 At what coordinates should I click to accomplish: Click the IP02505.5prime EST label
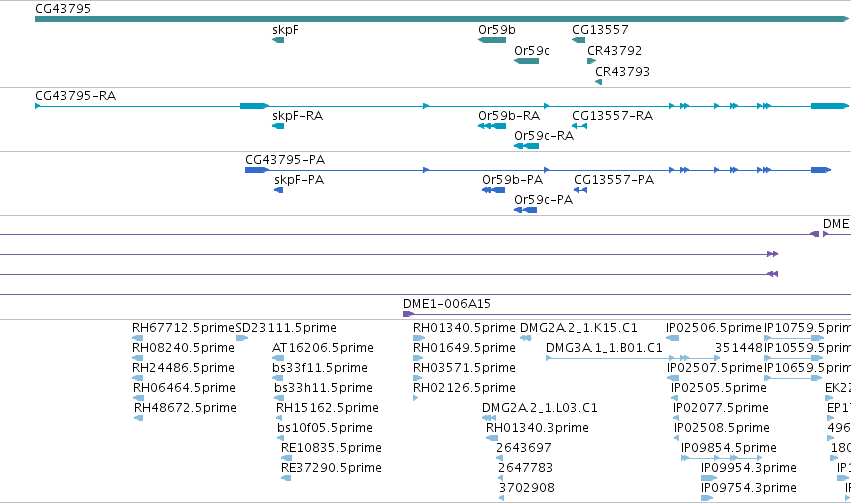[719, 388]
